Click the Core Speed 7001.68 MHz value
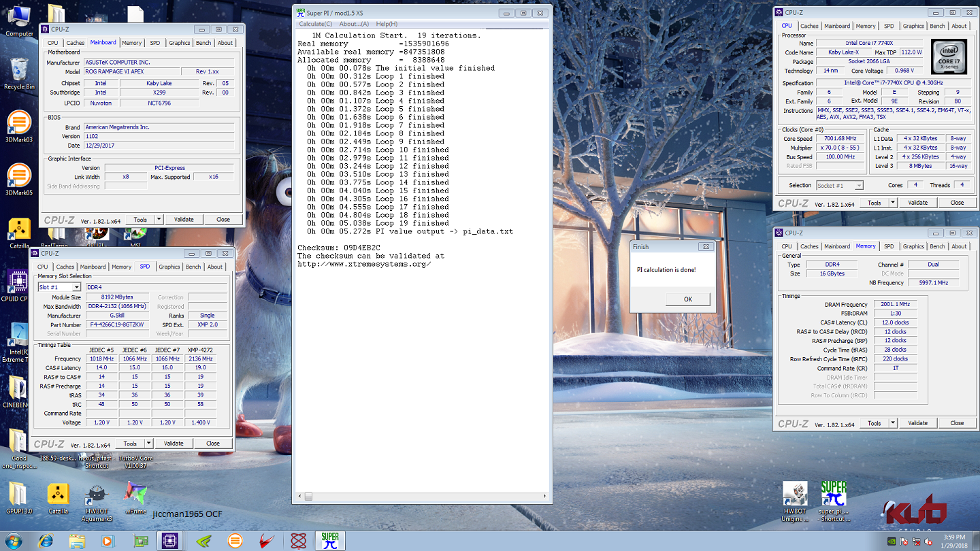 (x=838, y=139)
